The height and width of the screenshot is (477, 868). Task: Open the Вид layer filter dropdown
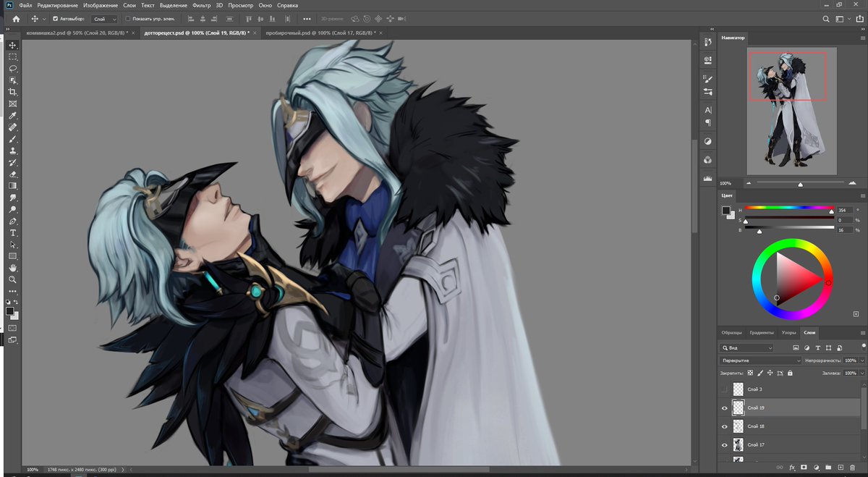747,348
